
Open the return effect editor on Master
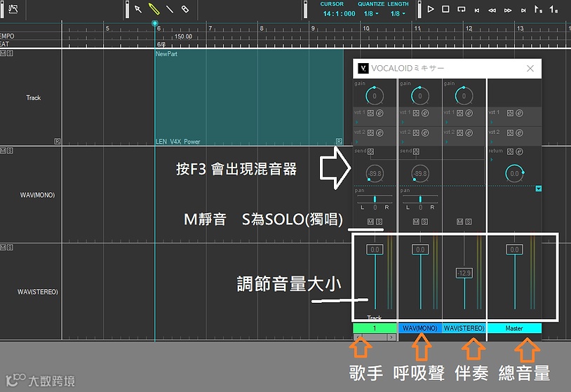[519, 151]
